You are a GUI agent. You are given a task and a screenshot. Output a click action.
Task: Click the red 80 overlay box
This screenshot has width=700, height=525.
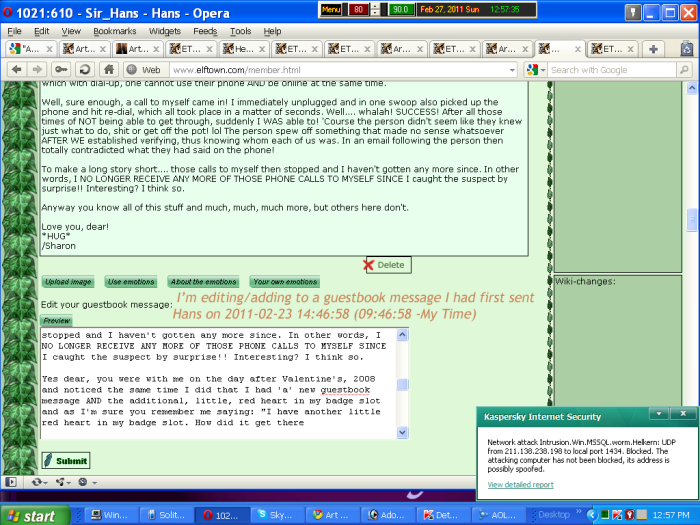(358, 9)
